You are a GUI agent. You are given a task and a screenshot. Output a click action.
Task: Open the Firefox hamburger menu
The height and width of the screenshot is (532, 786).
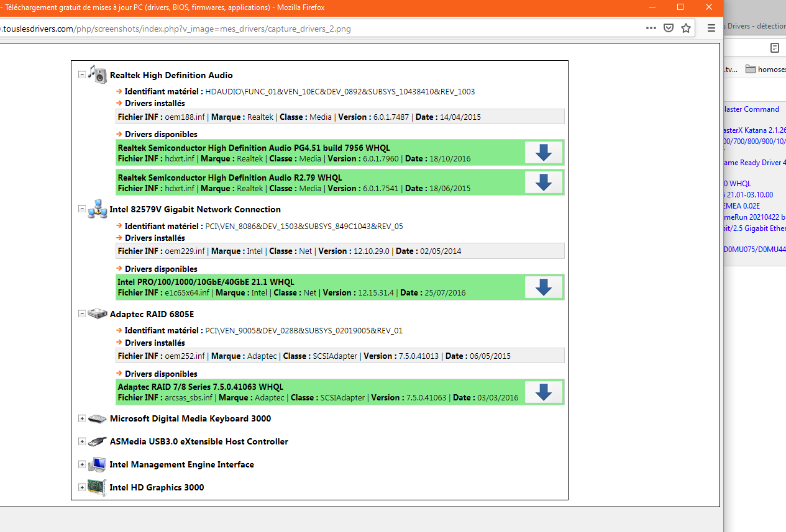[711, 28]
